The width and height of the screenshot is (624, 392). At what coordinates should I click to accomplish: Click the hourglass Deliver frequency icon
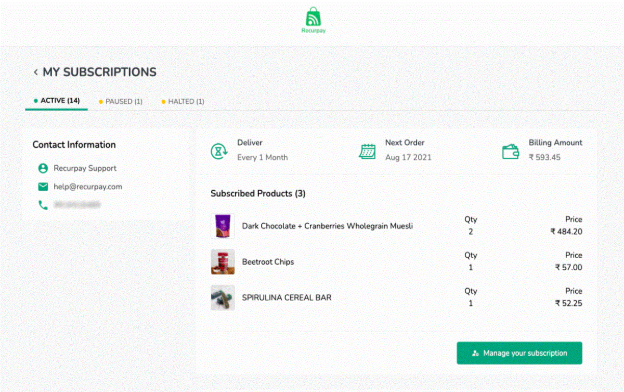coord(219,151)
